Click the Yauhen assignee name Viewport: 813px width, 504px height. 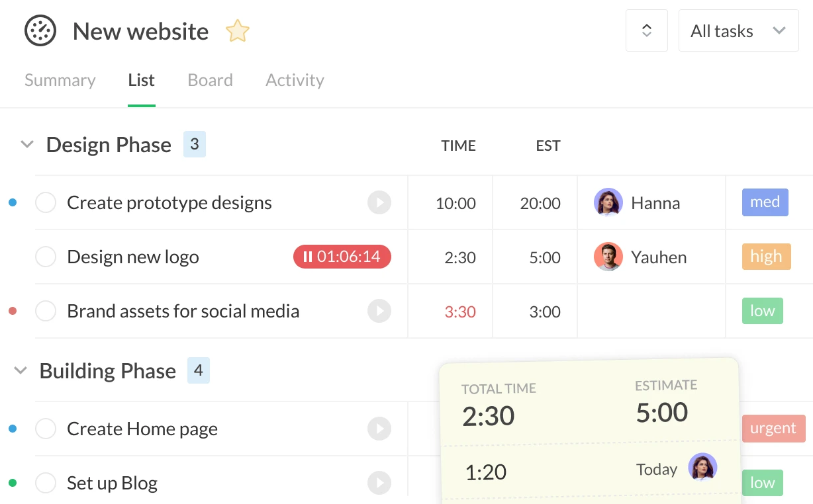point(659,257)
